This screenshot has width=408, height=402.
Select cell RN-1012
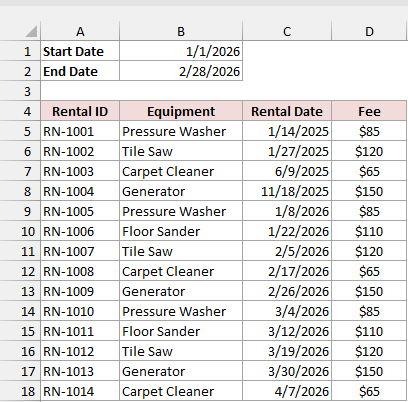tap(80, 351)
